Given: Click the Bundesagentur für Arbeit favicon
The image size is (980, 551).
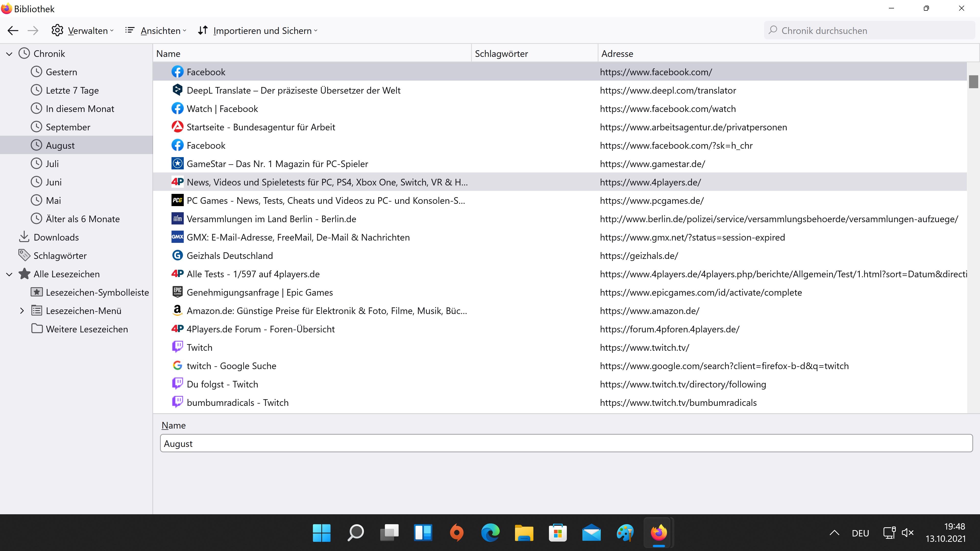Looking at the screenshot, I should pyautogui.click(x=177, y=127).
